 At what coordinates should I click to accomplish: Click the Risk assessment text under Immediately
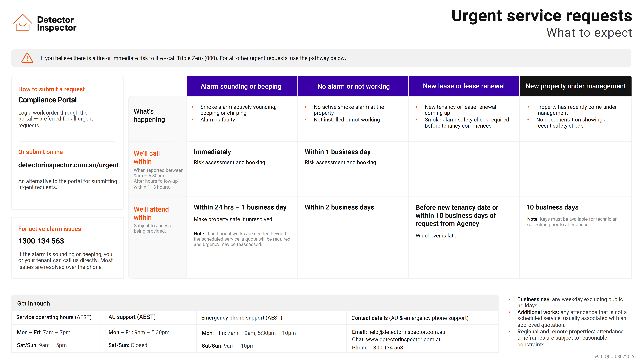pyautogui.click(x=229, y=162)
